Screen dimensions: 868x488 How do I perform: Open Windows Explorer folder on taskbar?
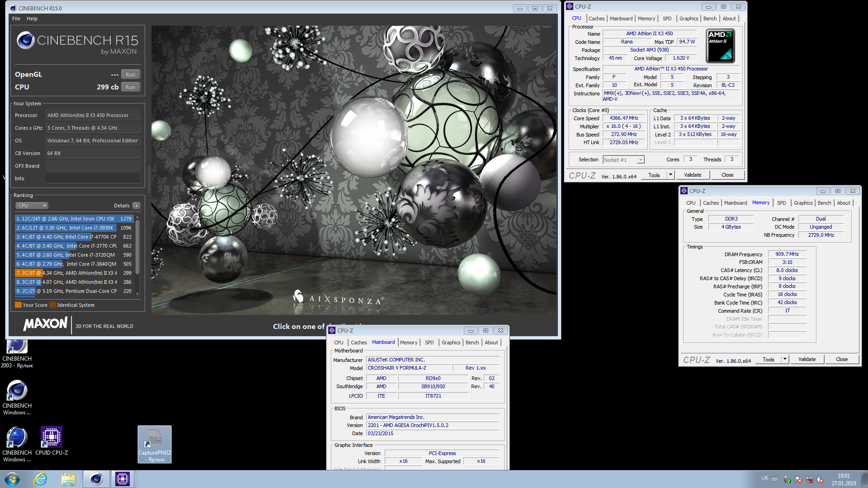click(68, 479)
